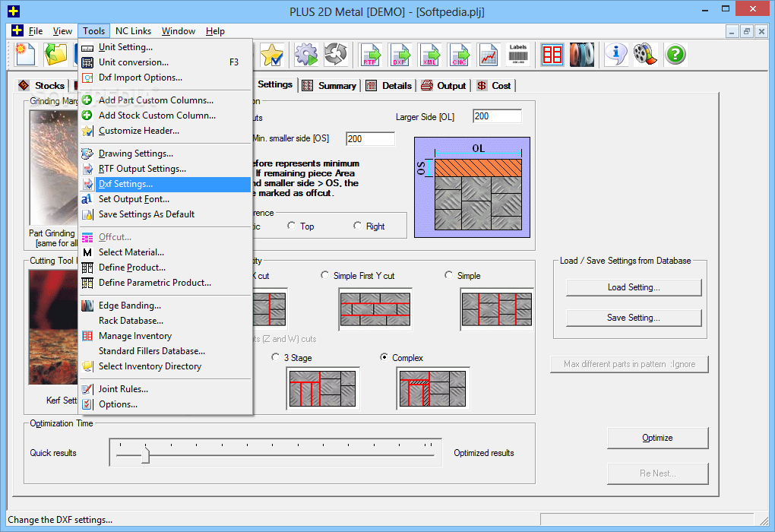This screenshot has width=775, height=532.
Task: Select Add Stock Custom Column
Action: coord(165,116)
